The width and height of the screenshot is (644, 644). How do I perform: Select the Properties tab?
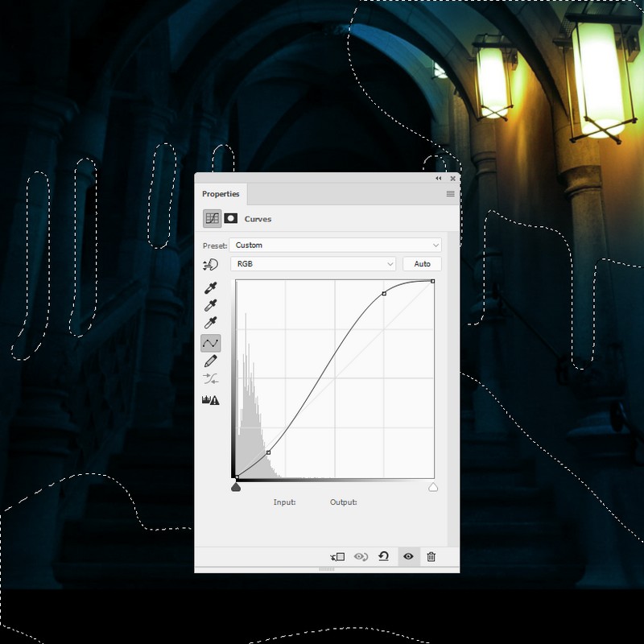pyautogui.click(x=221, y=194)
